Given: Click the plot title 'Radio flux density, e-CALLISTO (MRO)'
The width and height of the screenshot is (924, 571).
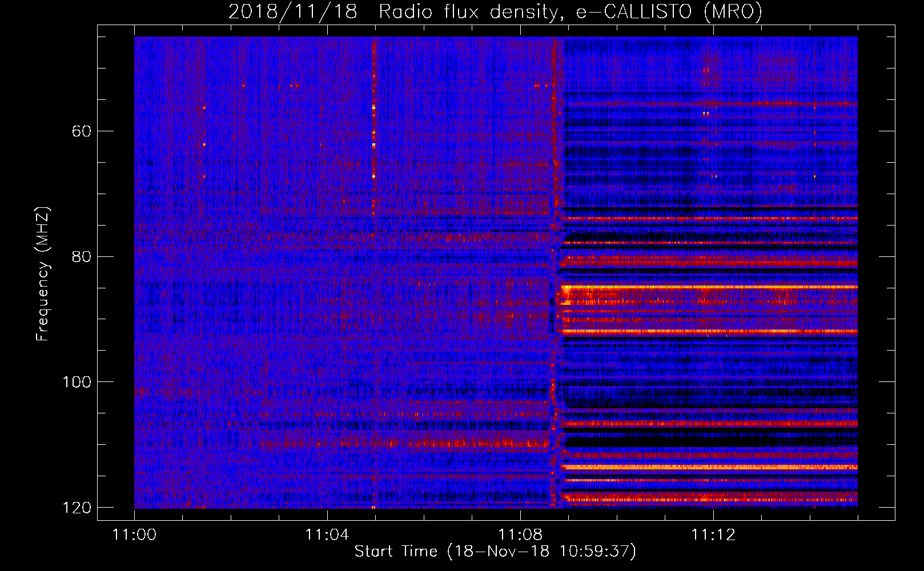Looking at the screenshot, I should [570, 11].
